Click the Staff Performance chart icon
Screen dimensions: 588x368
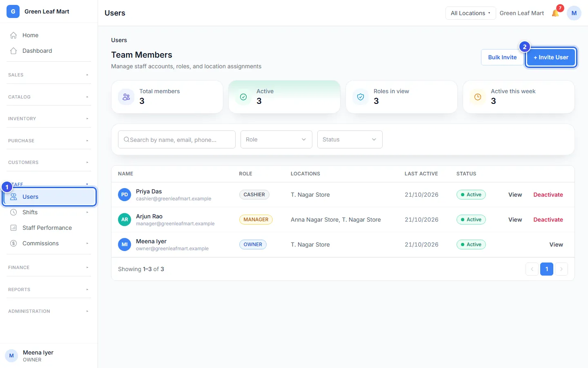click(13, 228)
